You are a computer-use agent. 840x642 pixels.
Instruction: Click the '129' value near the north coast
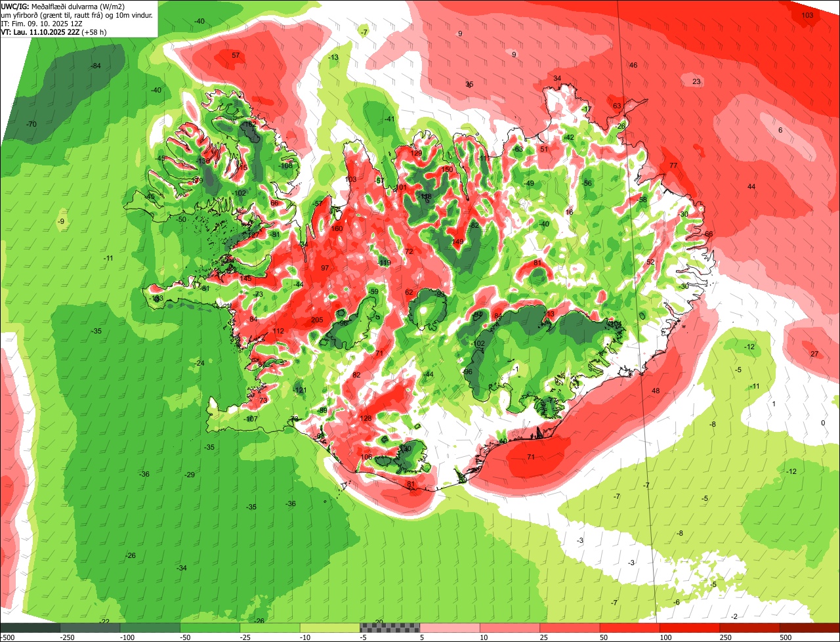coord(417,154)
